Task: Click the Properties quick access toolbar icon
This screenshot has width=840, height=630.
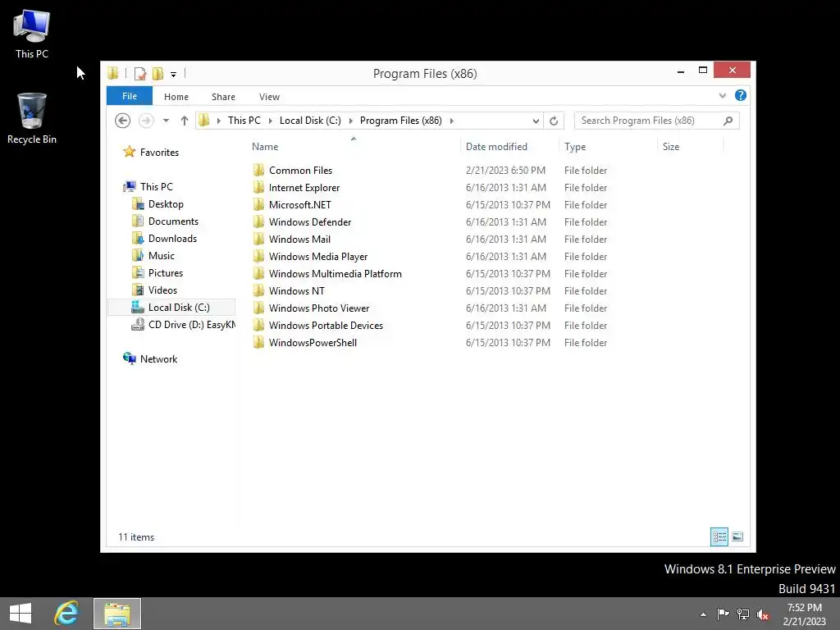Action: (x=139, y=73)
